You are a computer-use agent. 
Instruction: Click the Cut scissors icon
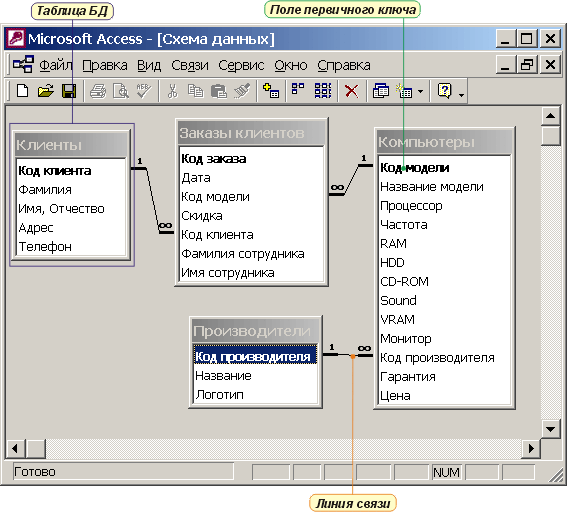pyautogui.click(x=172, y=91)
